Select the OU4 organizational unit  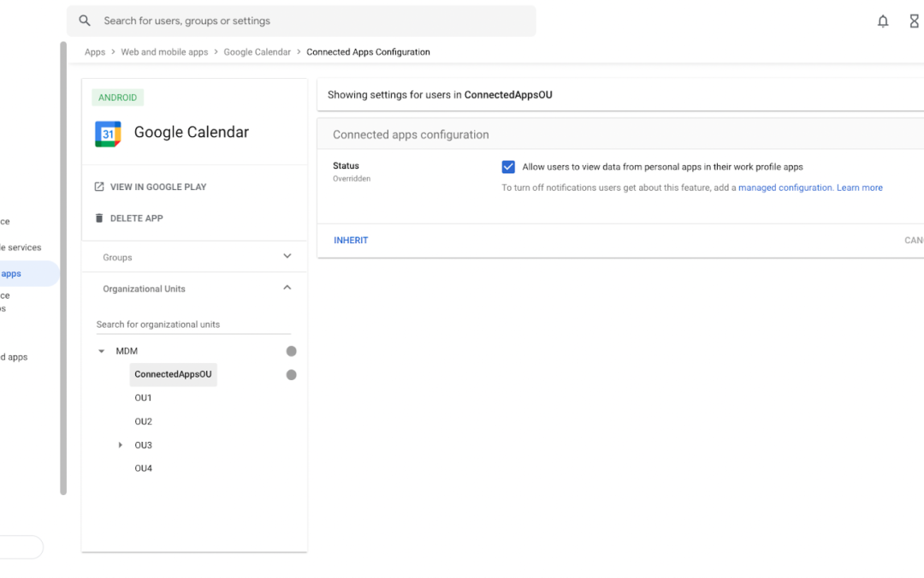click(x=143, y=468)
